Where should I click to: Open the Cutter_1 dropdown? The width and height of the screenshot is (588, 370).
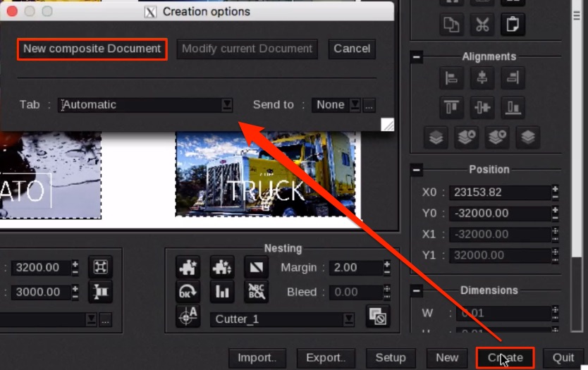pos(348,319)
